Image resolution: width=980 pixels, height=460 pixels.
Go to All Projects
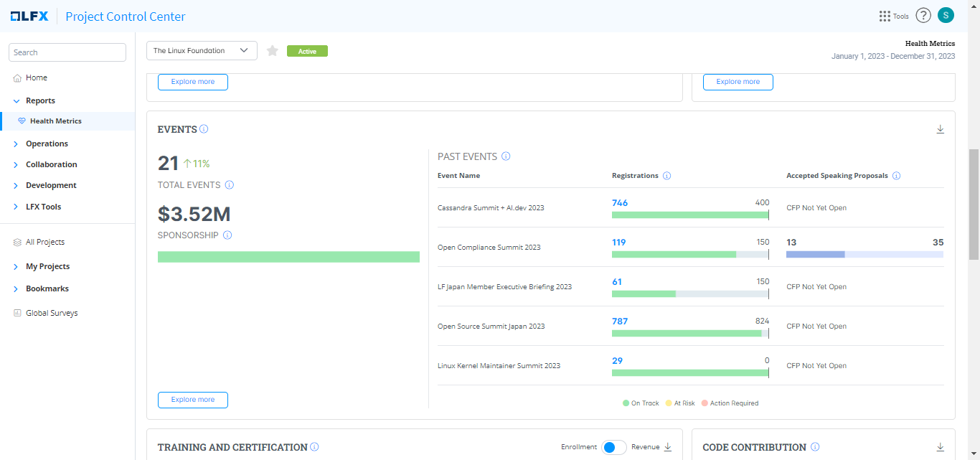[44, 243]
